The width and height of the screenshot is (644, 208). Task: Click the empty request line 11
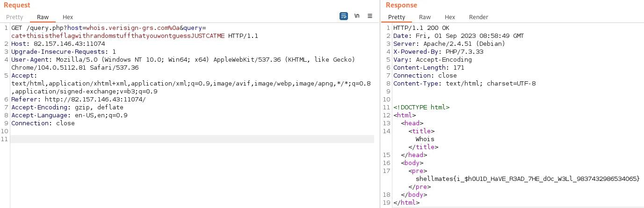coord(192,139)
